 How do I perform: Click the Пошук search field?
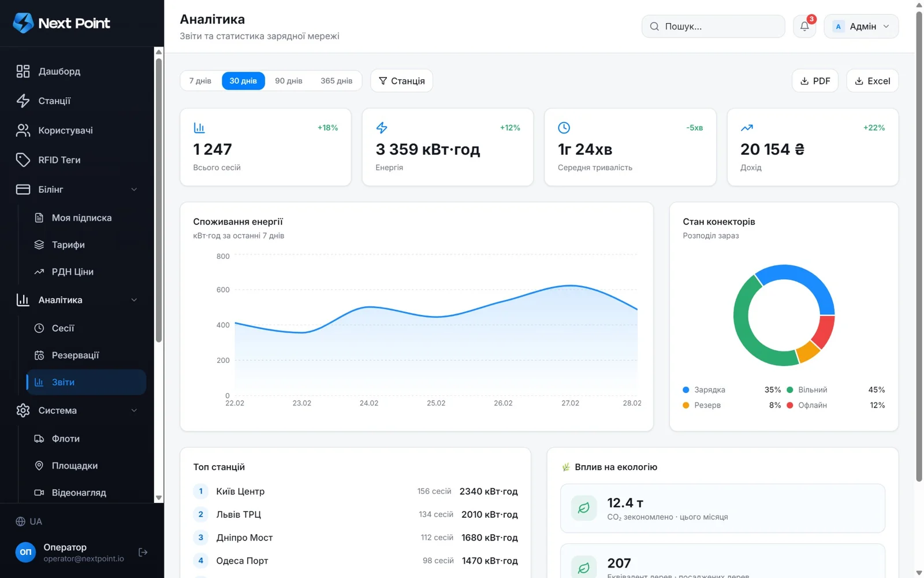coord(713,26)
